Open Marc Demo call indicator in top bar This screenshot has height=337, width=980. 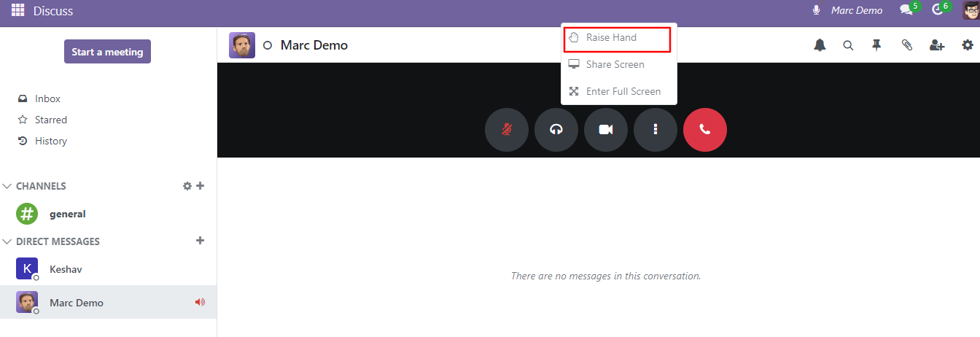tap(857, 10)
